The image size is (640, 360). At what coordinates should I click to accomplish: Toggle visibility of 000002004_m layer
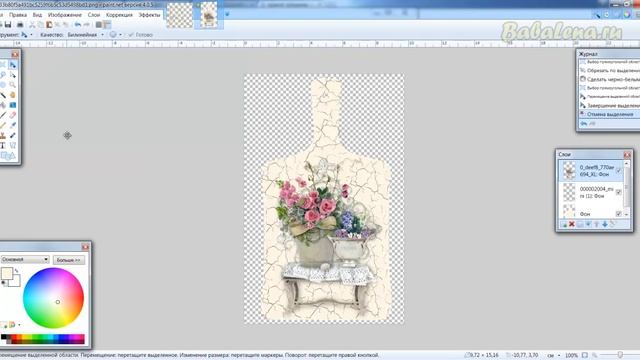pyautogui.click(x=619, y=192)
